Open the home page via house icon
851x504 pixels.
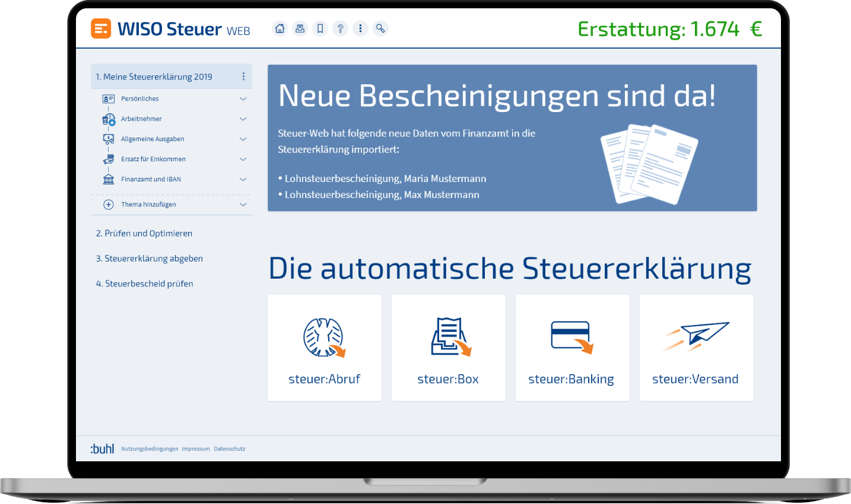coord(280,28)
